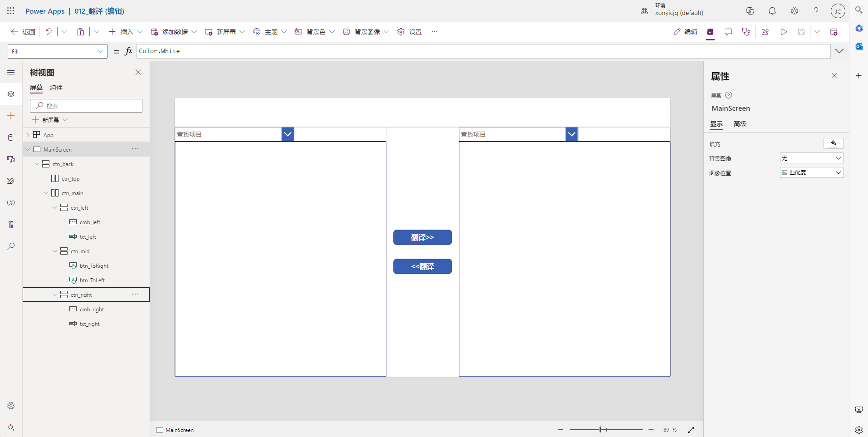Image resolution: width=868 pixels, height=437 pixels.
Task: Collapse the ctn_right tree node
Action: click(x=55, y=295)
